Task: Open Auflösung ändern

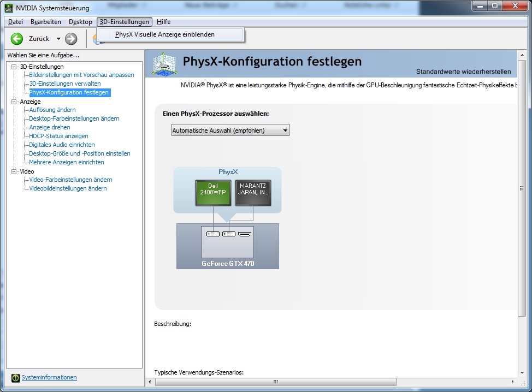Action: pyautogui.click(x=52, y=110)
